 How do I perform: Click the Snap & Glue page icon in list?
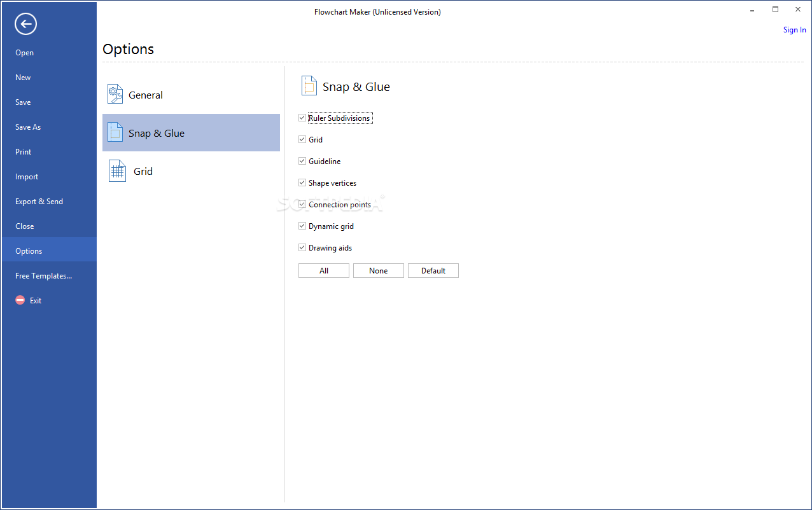click(x=115, y=132)
